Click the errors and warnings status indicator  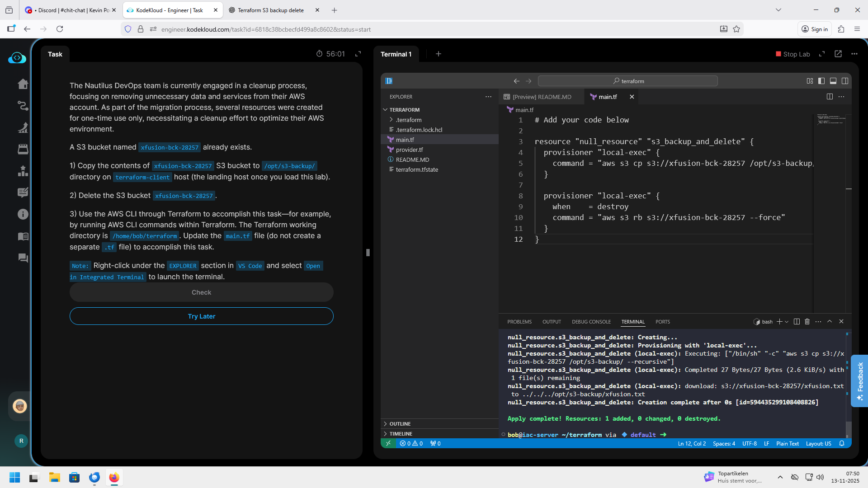(411, 444)
